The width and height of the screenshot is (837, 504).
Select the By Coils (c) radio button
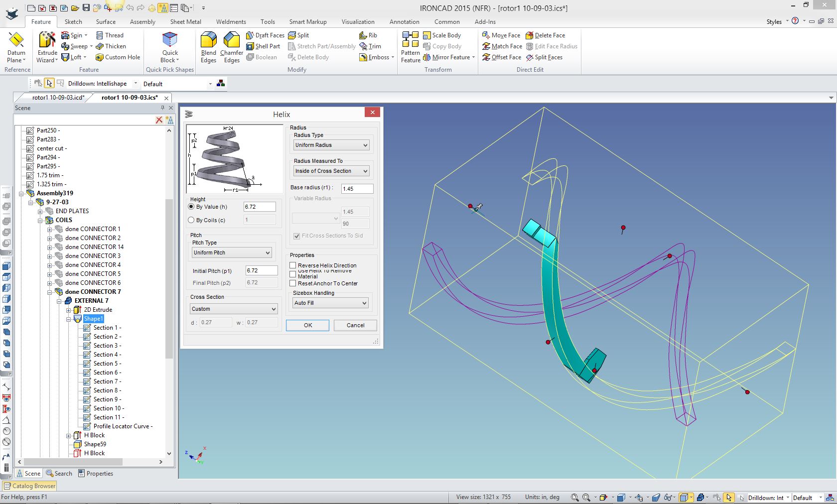click(x=191, y=220)
